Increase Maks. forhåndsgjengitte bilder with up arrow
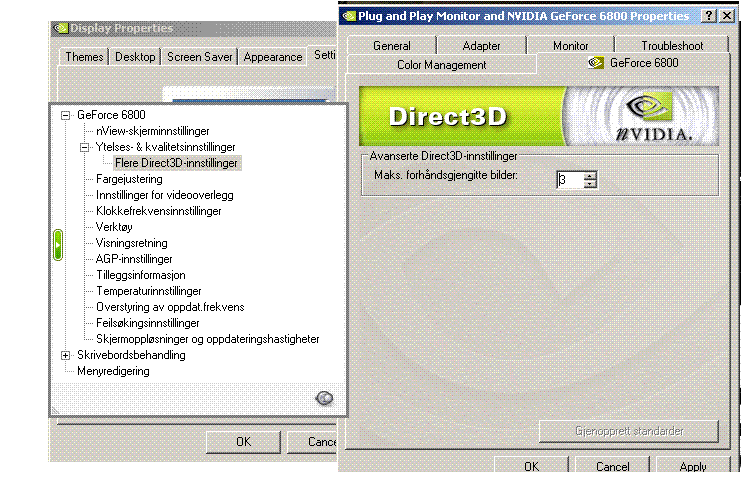 pyautogui.click(x=590, y=176)
